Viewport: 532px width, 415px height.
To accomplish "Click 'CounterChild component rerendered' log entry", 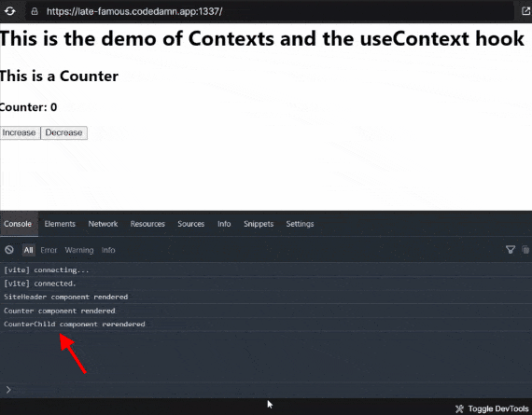I will click(x=266, y=325).
